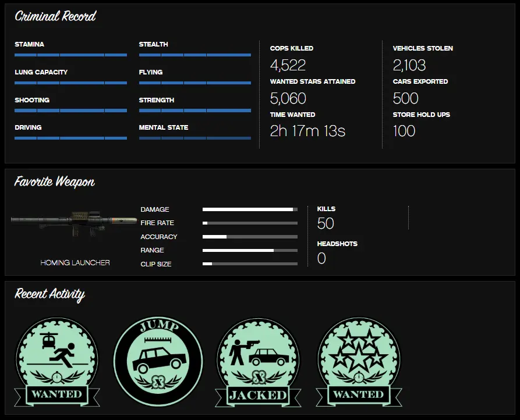
Task: Click the STAMINA label
Action: (29, 44)
